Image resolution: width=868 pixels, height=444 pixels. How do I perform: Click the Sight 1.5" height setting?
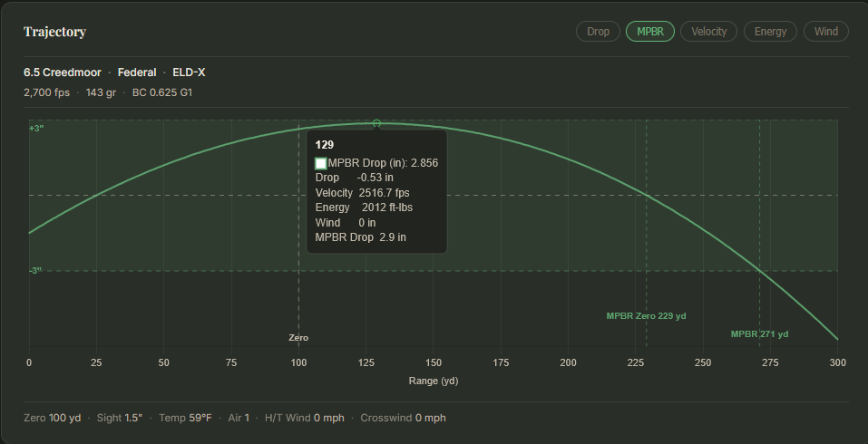pos(120,418)
